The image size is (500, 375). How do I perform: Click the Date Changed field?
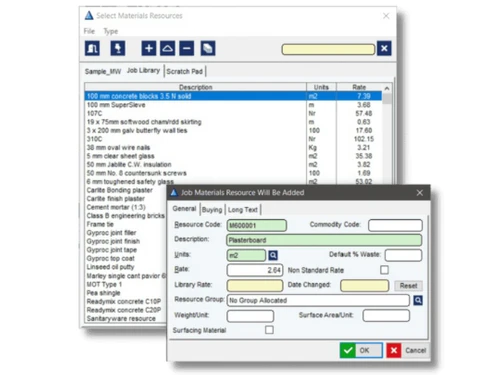tap(365, 285)
